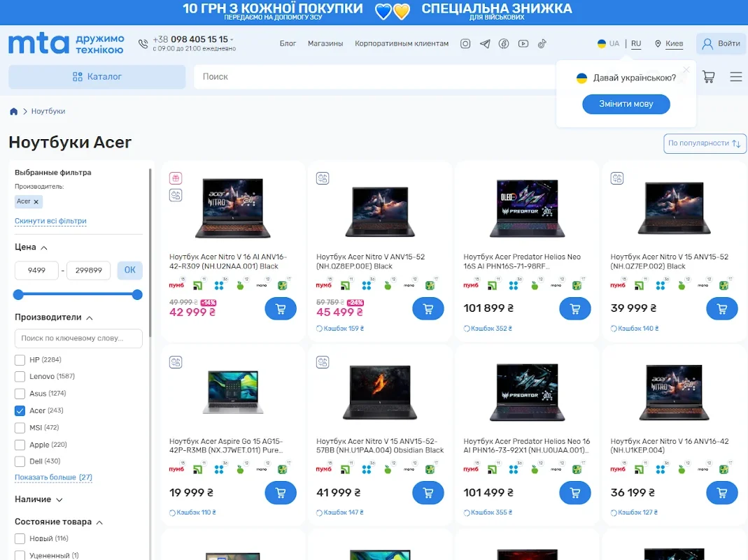Click compare icon on Nitro V 15 ANV15-52-57BB
Viewport: 748px width, 560px height.
click(x=323, y=362)
